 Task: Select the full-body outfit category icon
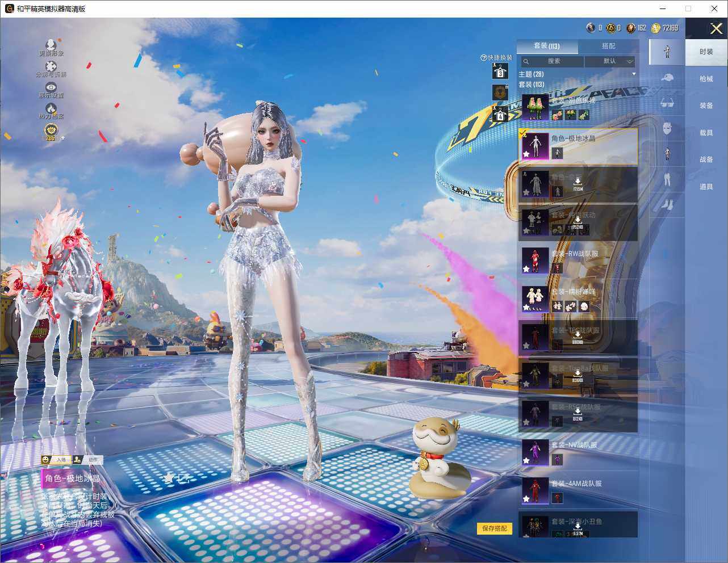point(667,52)
